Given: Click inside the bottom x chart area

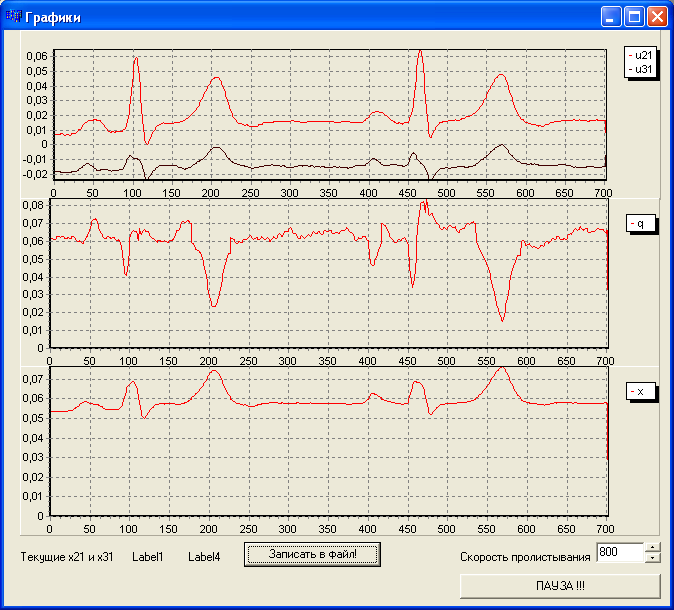Looking at the screenshot, I should (x=329, y=441).
